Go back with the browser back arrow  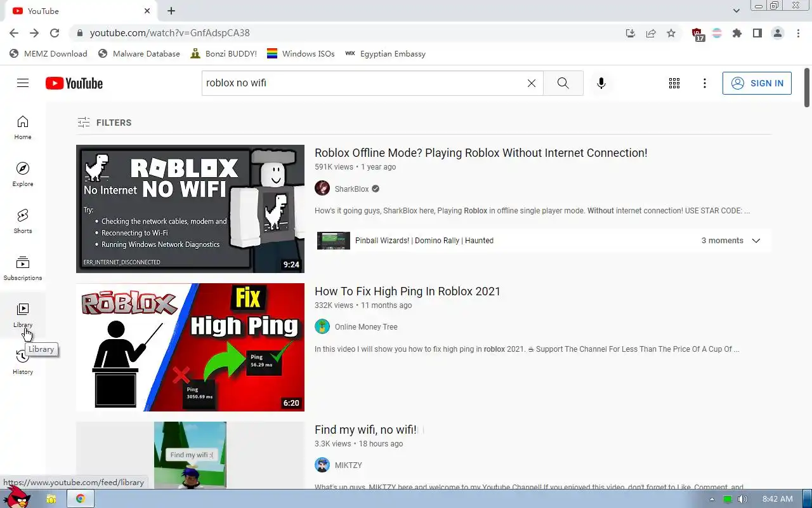14,33
